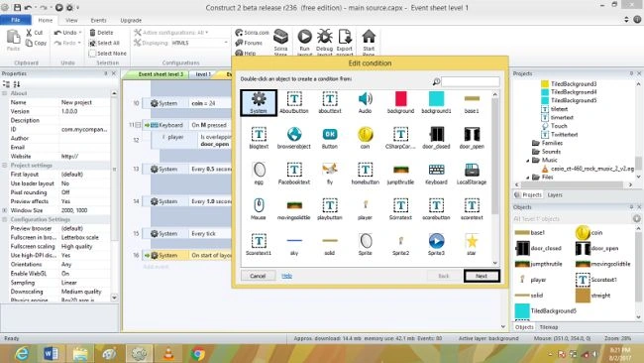Screen dimensions: 644x363
Task: Click Run layout in the ribbon
Action: [305, 43]
